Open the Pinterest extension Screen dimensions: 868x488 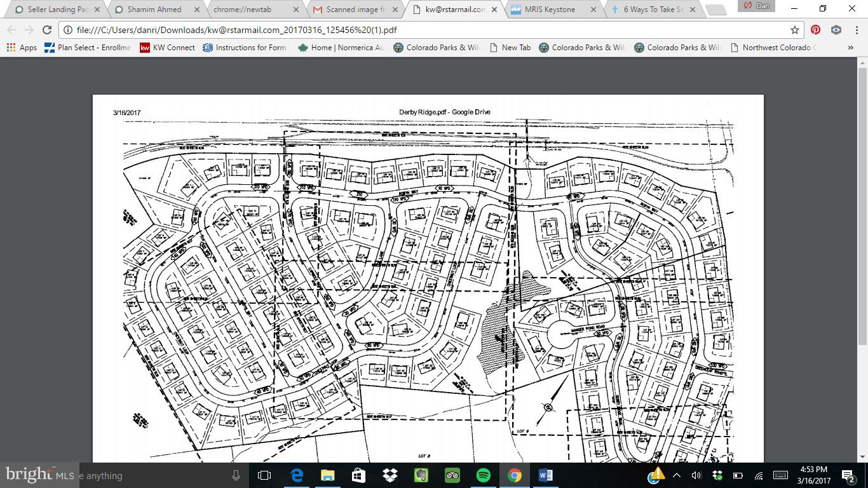(816, 30)
